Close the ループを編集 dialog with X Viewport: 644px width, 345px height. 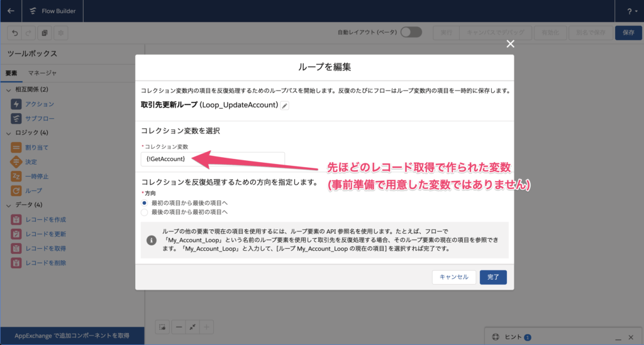pos(510,44)
